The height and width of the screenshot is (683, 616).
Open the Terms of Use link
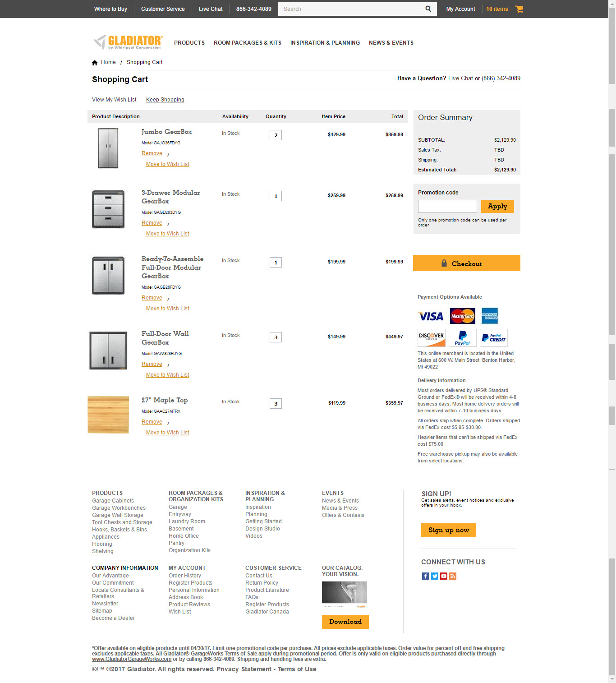(x=297, y=669)
